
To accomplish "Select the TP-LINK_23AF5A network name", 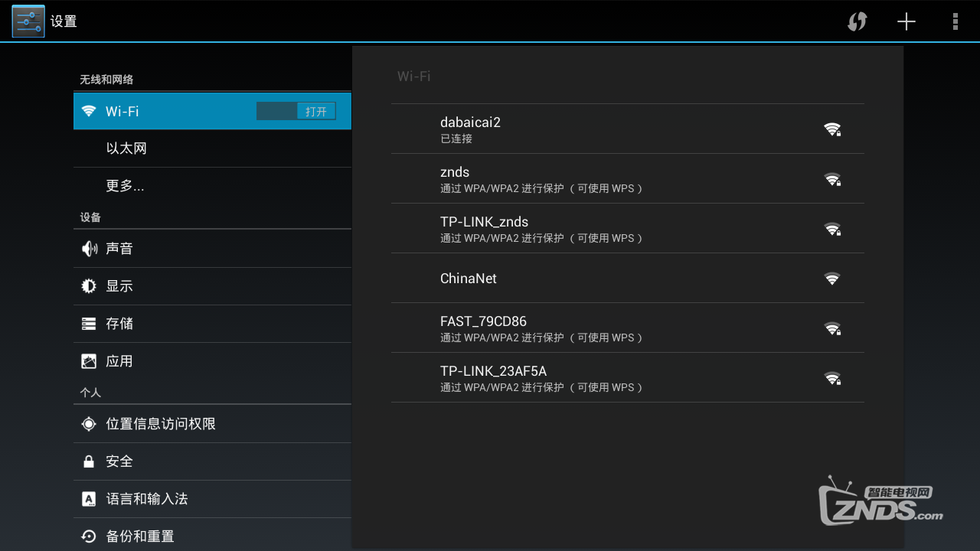I will point(493,371).
